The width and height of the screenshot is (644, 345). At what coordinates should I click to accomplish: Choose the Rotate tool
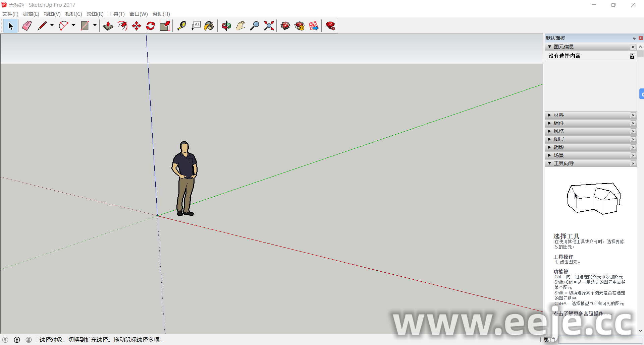pyautogui.click(x=151, y=26)
